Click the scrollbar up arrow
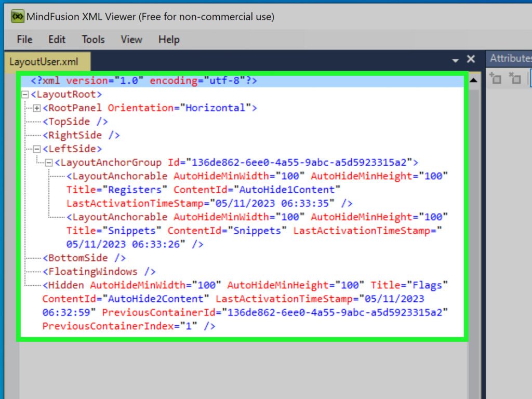The height and width of the screenshot is (399, 532). pos(473,79)
